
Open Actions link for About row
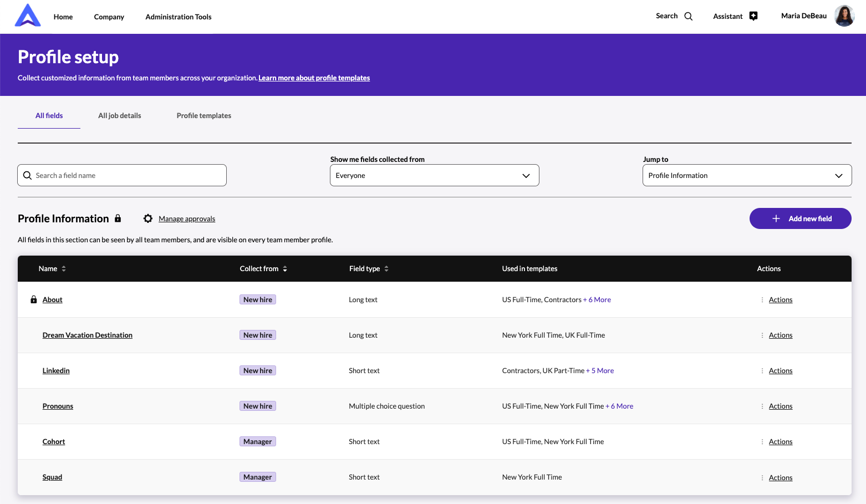point(781,299)
